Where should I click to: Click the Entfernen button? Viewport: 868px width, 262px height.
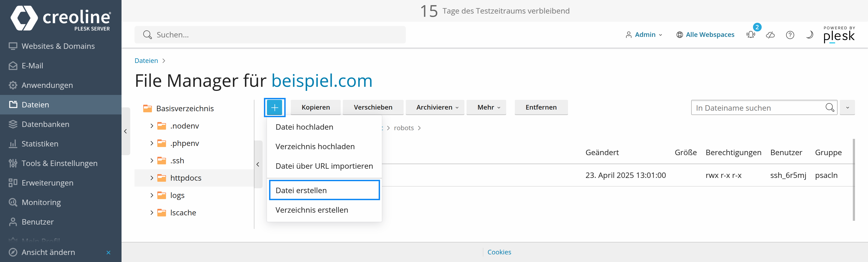pyautogui.click(x=541, y=107)
